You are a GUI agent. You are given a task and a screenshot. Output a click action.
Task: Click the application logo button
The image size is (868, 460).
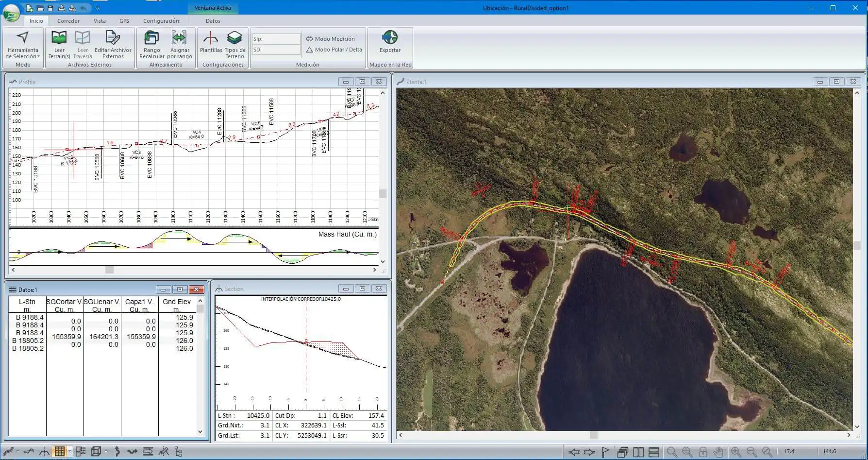(11, 13)
